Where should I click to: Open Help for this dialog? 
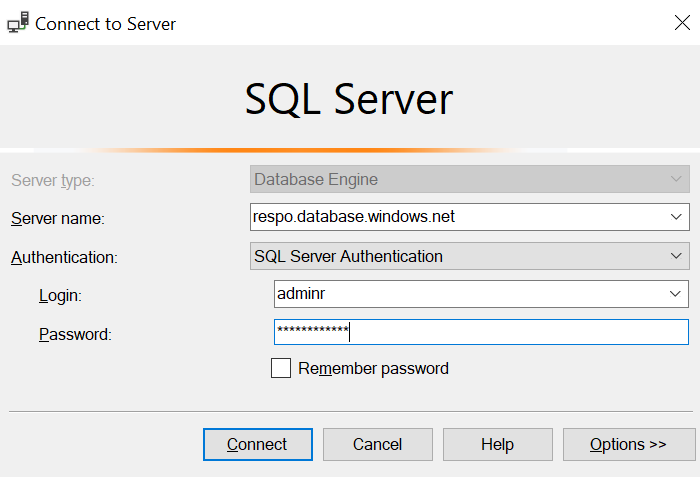(497, 445)
